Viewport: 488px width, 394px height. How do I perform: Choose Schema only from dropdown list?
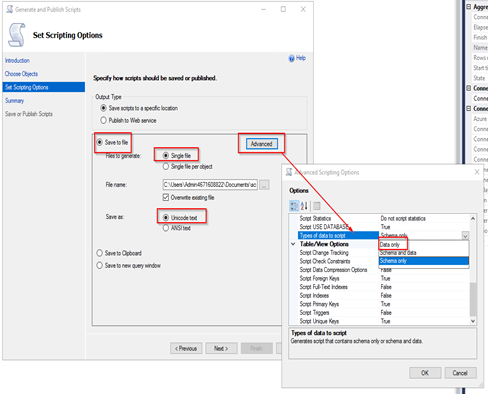point(424,261)
